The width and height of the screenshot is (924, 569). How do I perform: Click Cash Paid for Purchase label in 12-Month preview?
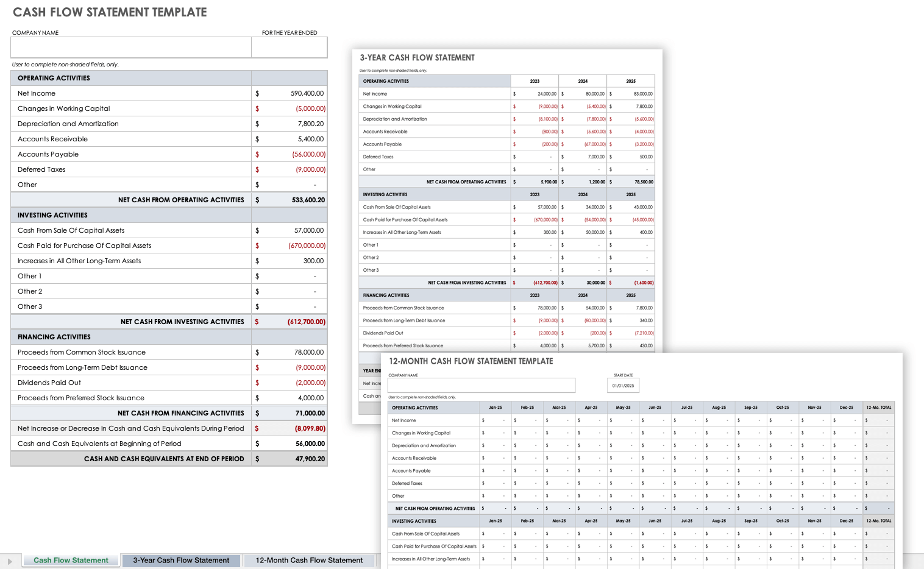pos(435,546)
